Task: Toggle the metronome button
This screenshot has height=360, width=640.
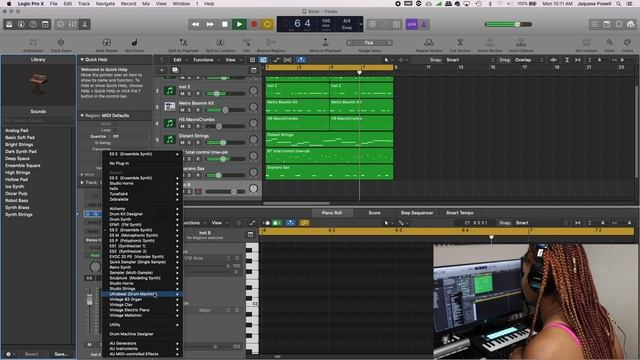Action: 423,24
